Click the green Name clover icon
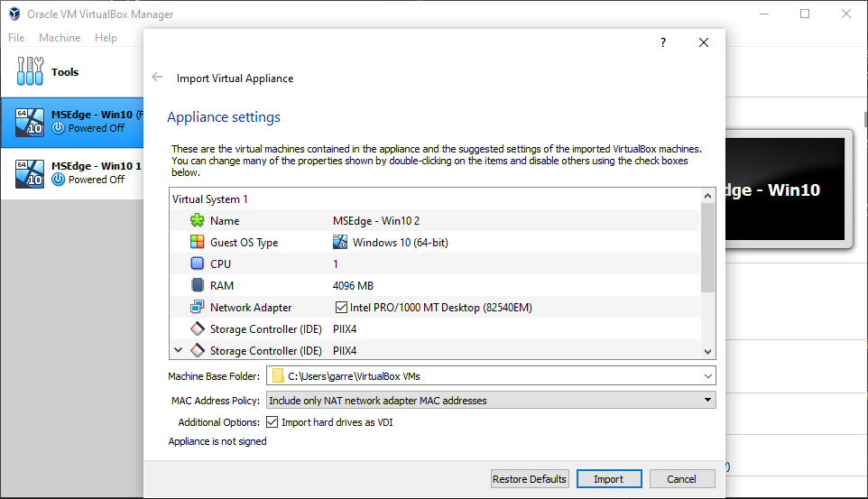The image size is (868, 499). pyautogui.click(x=197, y=220)
